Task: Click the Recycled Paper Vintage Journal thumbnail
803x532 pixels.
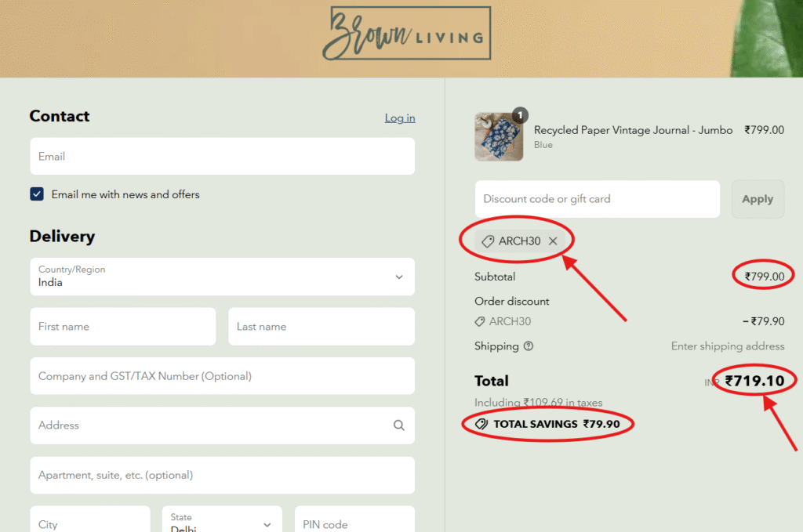Action: pyautogui.click(x=499, y=136)
